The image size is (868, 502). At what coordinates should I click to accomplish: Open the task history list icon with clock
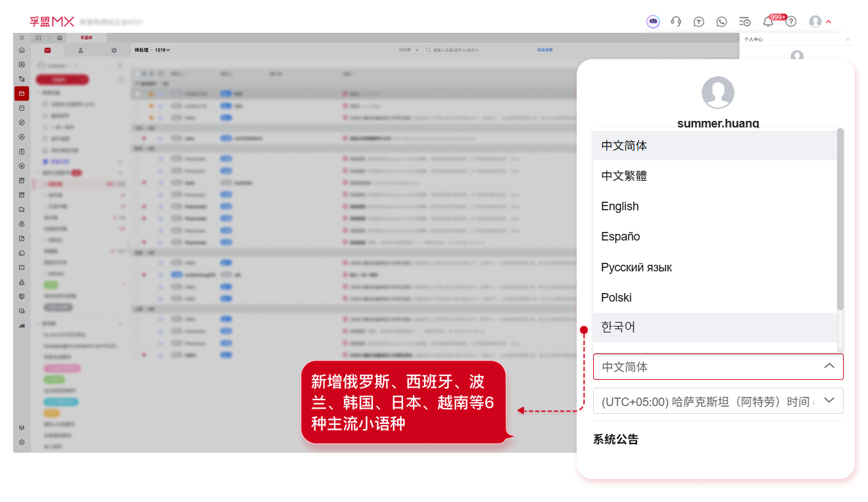point(744,22)
